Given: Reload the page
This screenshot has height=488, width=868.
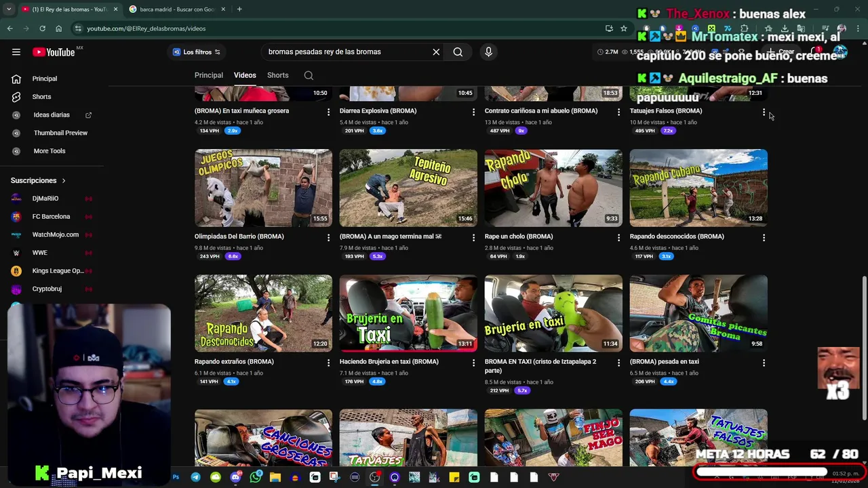Looking at the screenshot, I should [42, 28].
